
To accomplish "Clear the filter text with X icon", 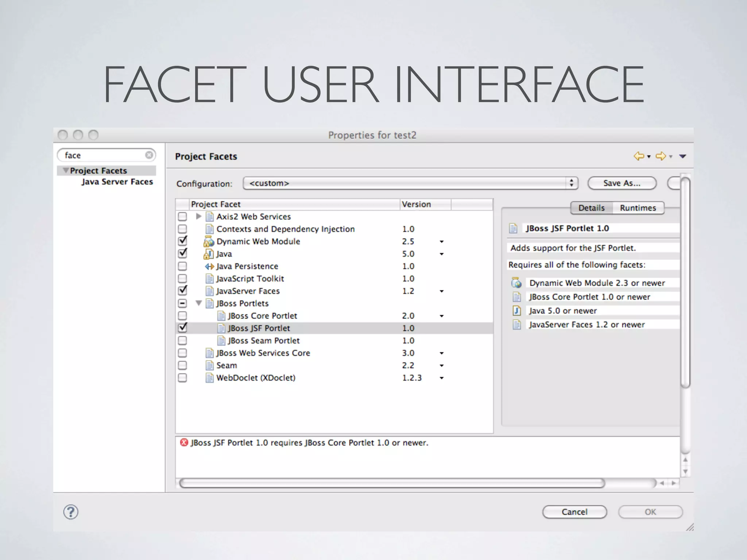I will [x=149, y=155].
